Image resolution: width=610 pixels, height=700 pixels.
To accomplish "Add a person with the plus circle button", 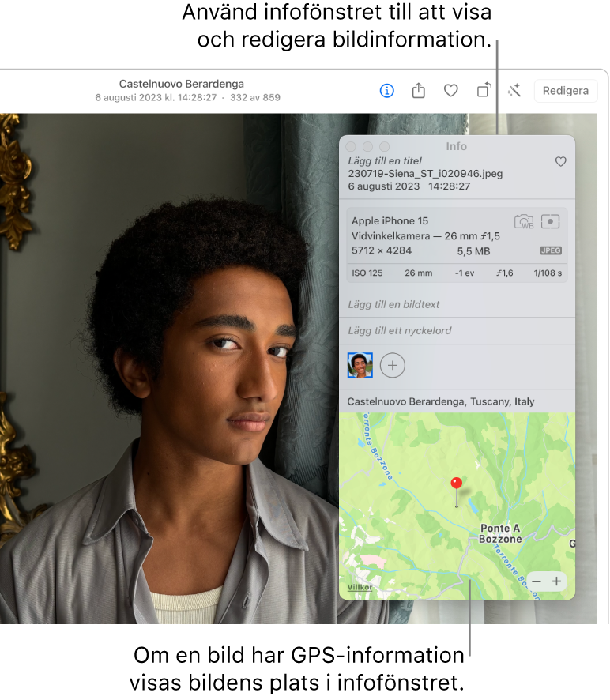I will click(393, 366).
